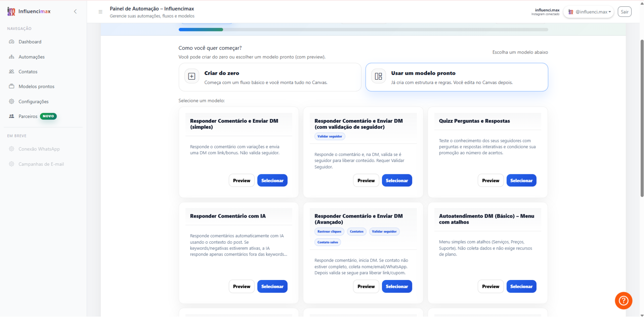Click the Sair button

624,12
